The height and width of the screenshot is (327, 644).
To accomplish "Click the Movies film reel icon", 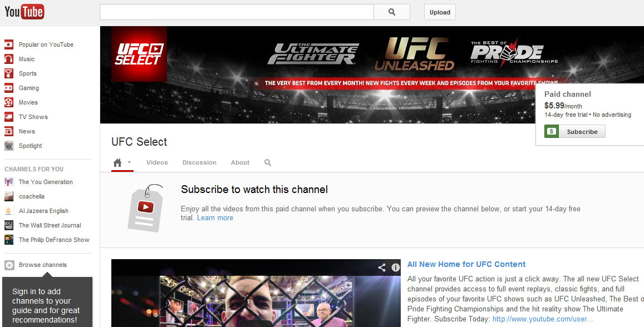I will (x=8, y=102).
